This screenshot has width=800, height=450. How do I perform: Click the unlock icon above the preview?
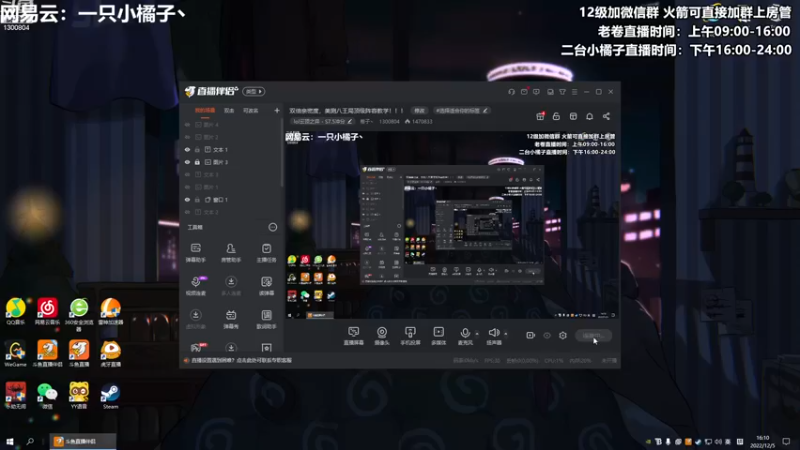click(x=556, y=116)
